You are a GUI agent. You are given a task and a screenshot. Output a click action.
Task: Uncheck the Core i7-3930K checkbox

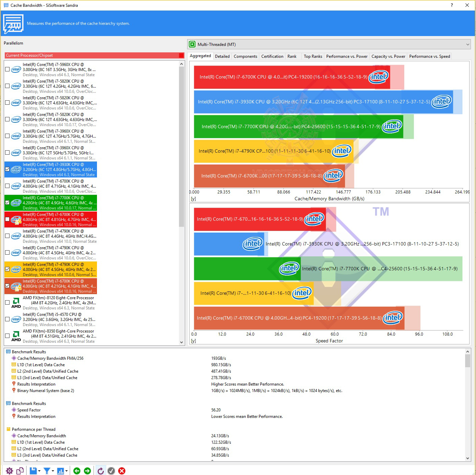click(x=7, y=169)
